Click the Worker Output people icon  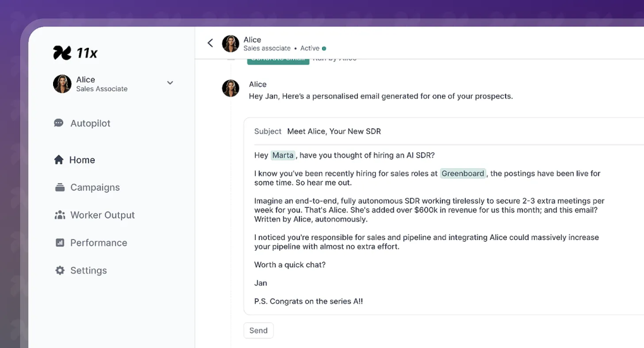point(60,215)
